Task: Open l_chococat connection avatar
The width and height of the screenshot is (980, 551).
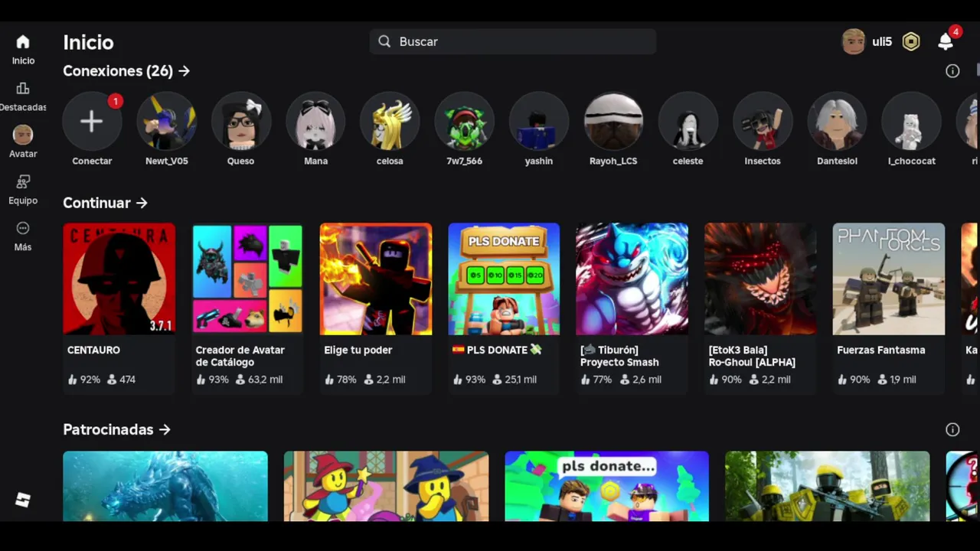Action: [x=911, y=121]
